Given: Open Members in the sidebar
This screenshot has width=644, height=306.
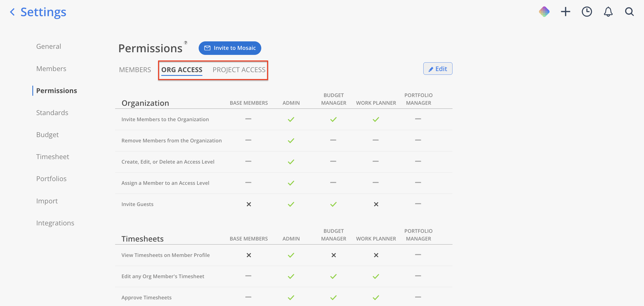Looking at the screenshot, I should [x=51, y=69].
